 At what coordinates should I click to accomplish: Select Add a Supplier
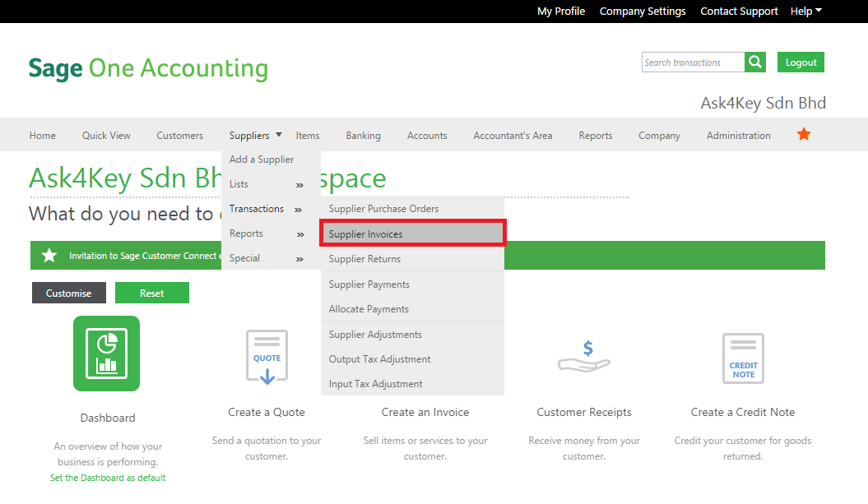(262, 160)
